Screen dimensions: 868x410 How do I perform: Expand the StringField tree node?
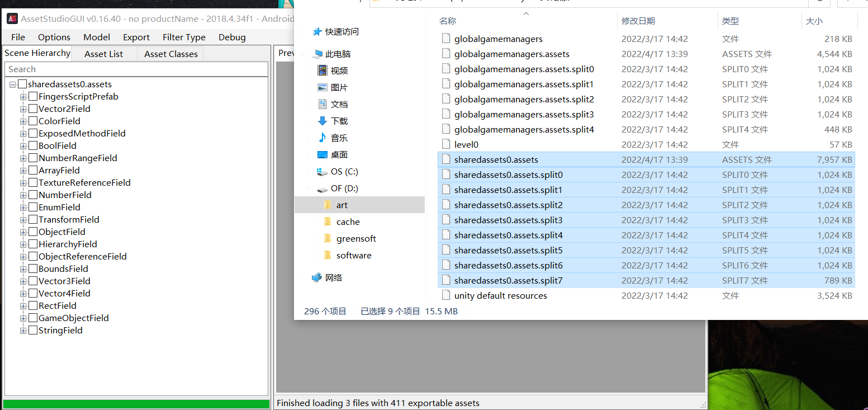(23, 331)
